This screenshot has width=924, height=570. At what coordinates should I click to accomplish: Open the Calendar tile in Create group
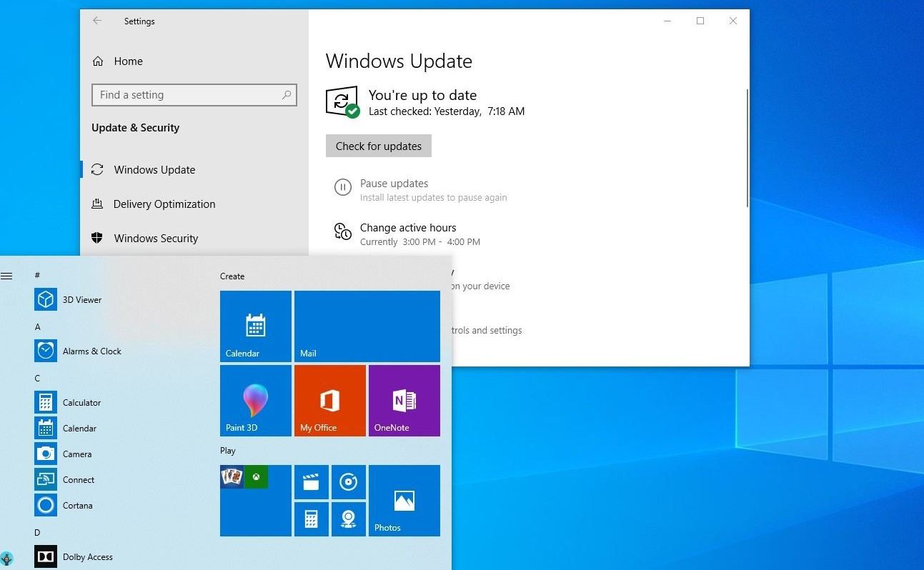click(x=256, y=326)
